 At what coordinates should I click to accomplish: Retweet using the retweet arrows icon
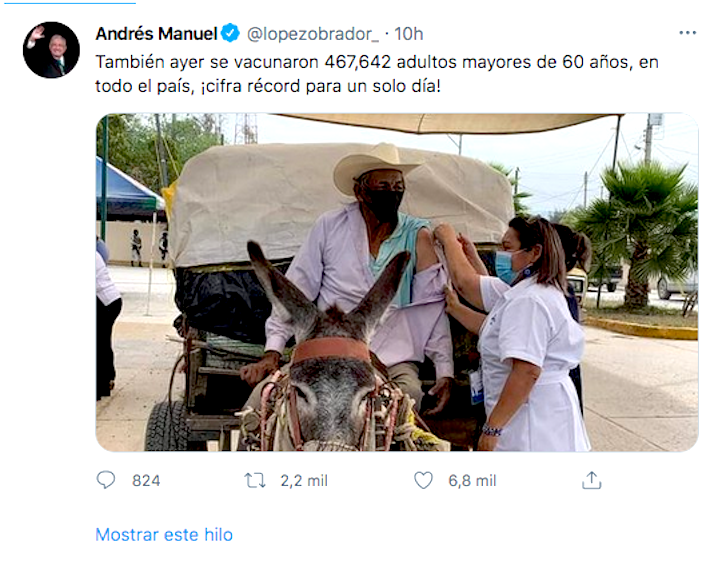pos(255,481)
